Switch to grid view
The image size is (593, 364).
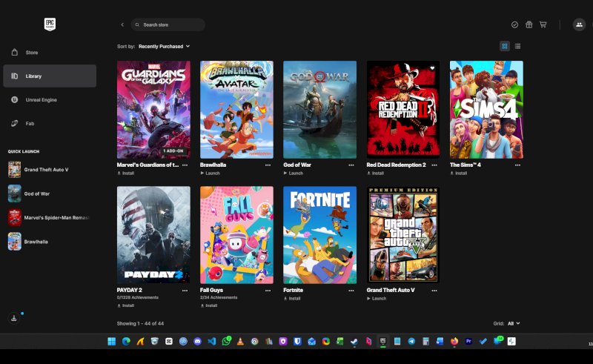click(504, 46)
